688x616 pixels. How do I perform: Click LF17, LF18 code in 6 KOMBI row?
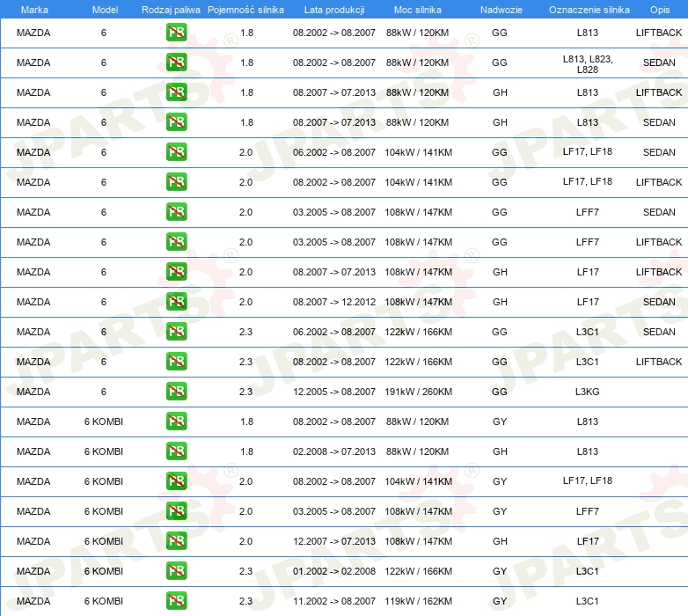coord(588,480)
